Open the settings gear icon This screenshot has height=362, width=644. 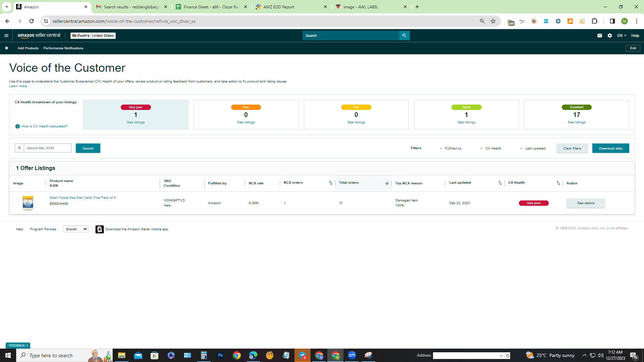pyautogui.click(x=610, y=36)
